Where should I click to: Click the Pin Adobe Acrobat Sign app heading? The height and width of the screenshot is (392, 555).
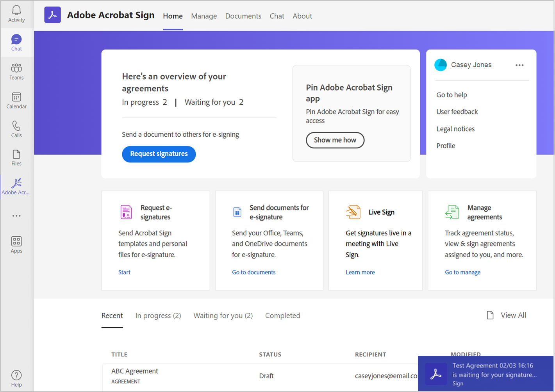click(349, 93)
